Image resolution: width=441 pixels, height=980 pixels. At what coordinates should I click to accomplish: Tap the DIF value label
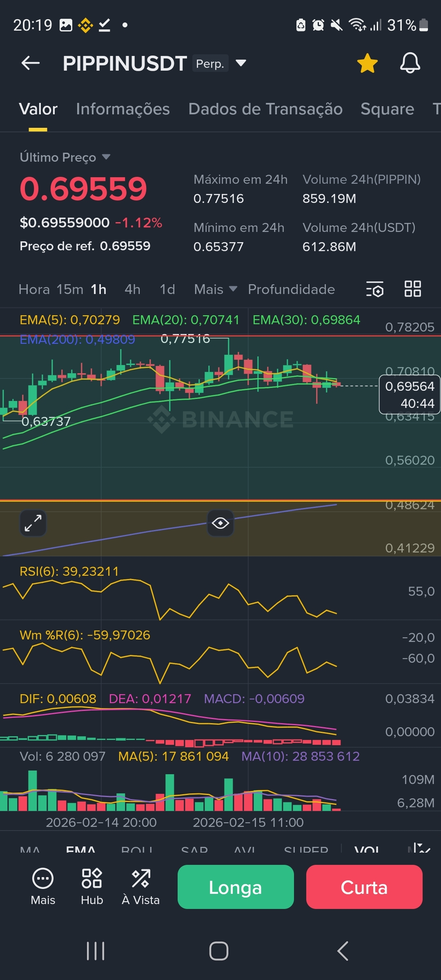tap(58, 699)
